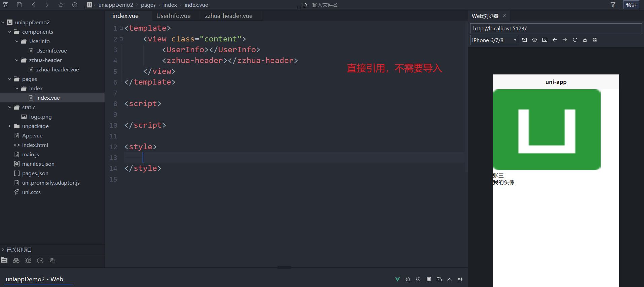Close the console with the X icon
This screenshot has height=287, width=644.
(x=460, y=279)
